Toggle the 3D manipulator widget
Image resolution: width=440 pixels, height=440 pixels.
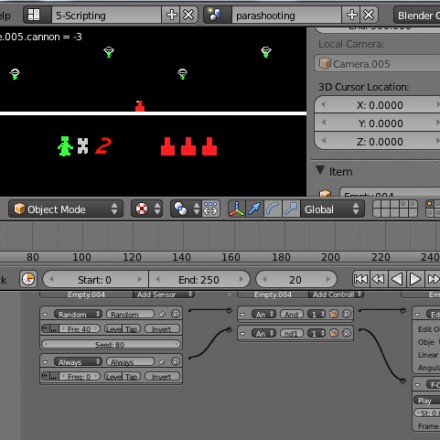point(236,209)
